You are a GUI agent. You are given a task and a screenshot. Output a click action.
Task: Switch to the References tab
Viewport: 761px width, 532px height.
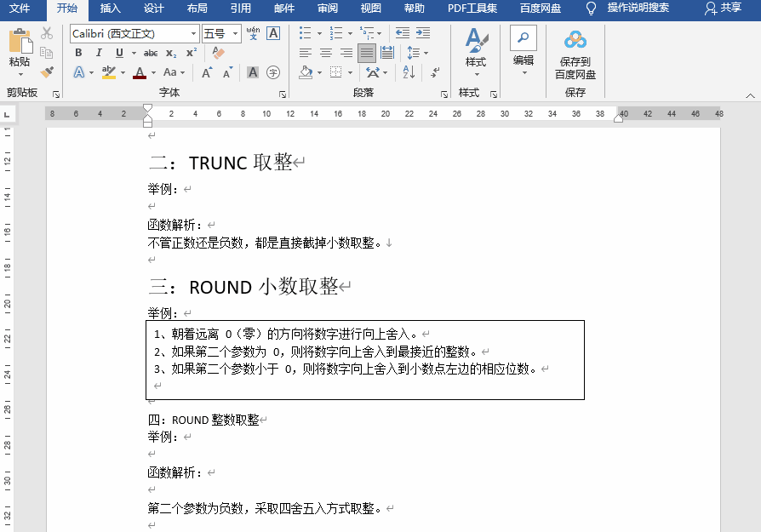click(241, 9)
